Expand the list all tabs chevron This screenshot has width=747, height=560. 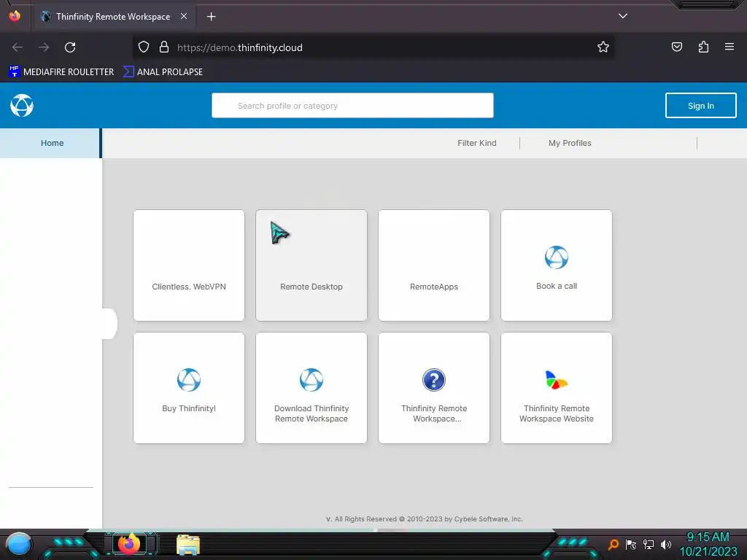[x=623, y=16]
